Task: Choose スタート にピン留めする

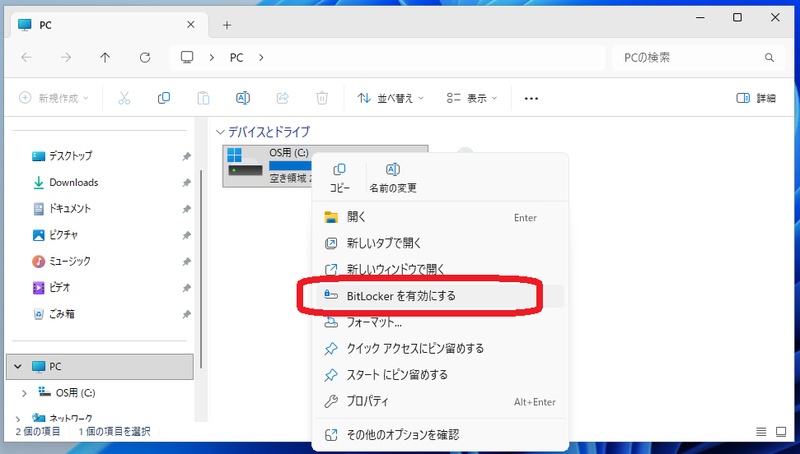Action: [440, 375]
